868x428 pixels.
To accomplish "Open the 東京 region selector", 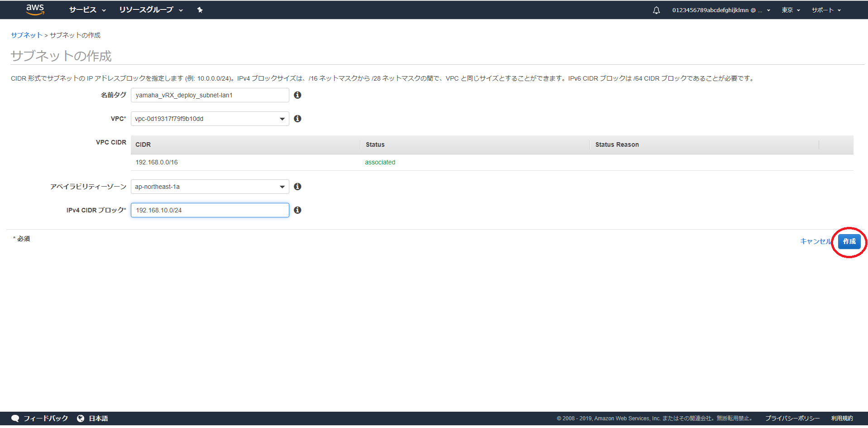I will tap(791, 10).
